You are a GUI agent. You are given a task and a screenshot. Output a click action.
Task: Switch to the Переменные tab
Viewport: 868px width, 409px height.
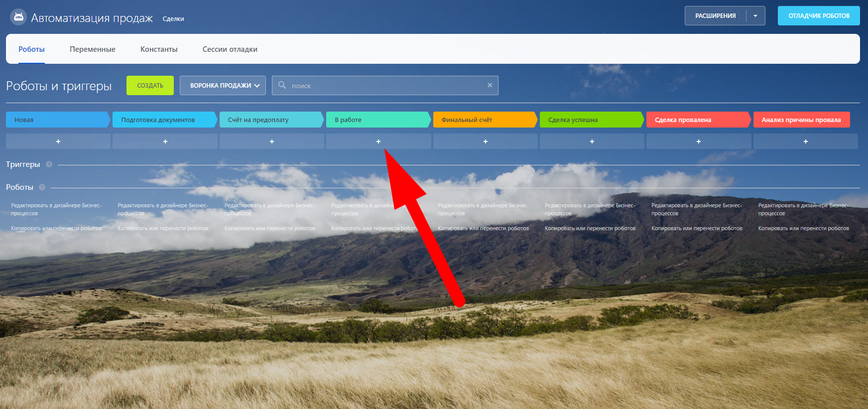[93, 49]
